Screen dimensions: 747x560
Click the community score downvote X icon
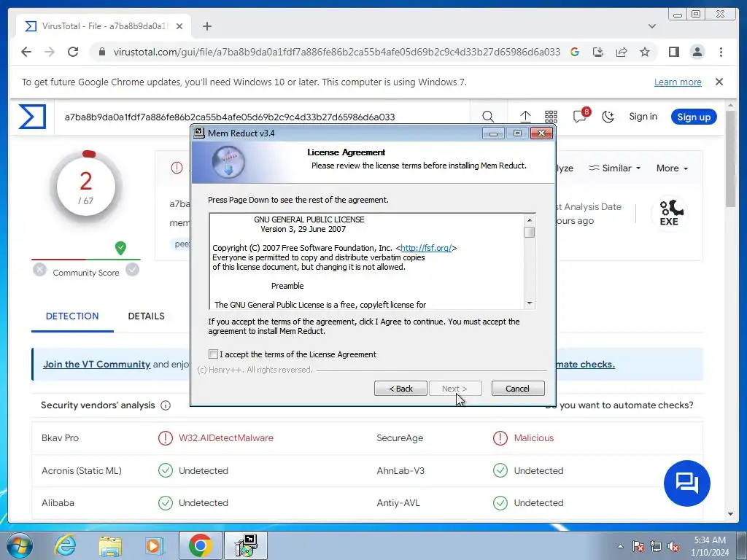click(40, 270)
